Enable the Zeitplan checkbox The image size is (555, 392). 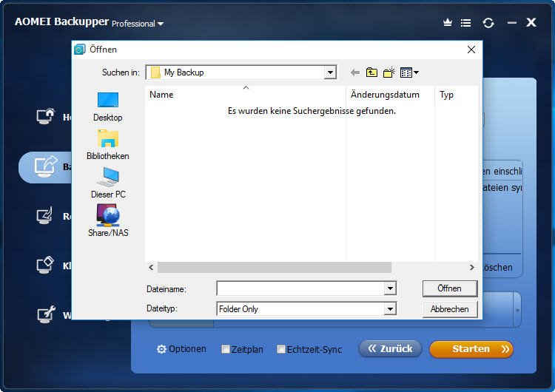pos(226,349)
